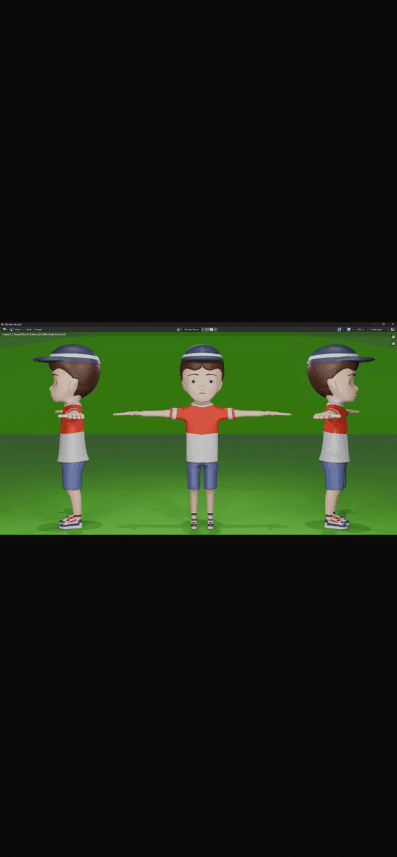Minimize the Blender Render window

click(375, 324)
